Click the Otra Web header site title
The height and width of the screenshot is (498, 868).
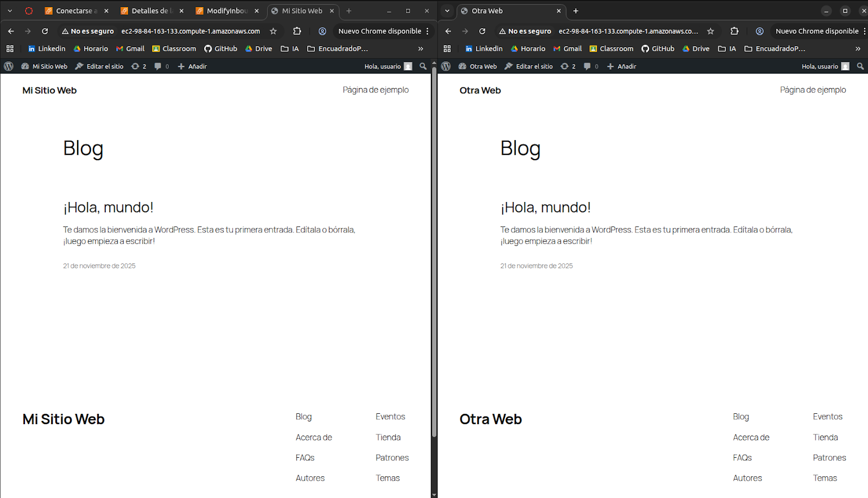click(x=480, y=91)
